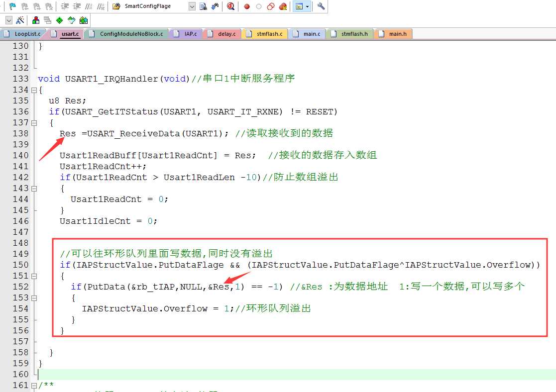Click the Find document icon
Image resolution: width=556 pixels, height=392 pixels.
point(203,6)
